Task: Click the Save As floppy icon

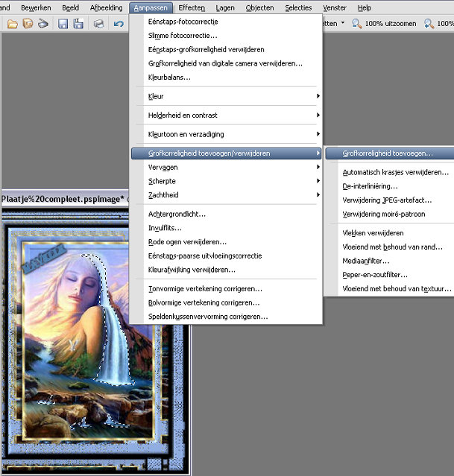Action: (x=78, y=24)
